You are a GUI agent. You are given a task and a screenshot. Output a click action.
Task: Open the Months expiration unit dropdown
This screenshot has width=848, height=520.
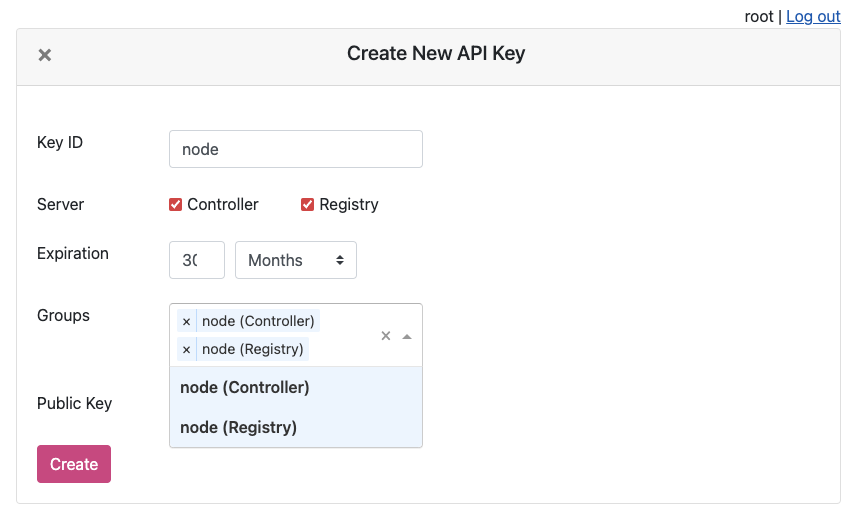point(295,260)
